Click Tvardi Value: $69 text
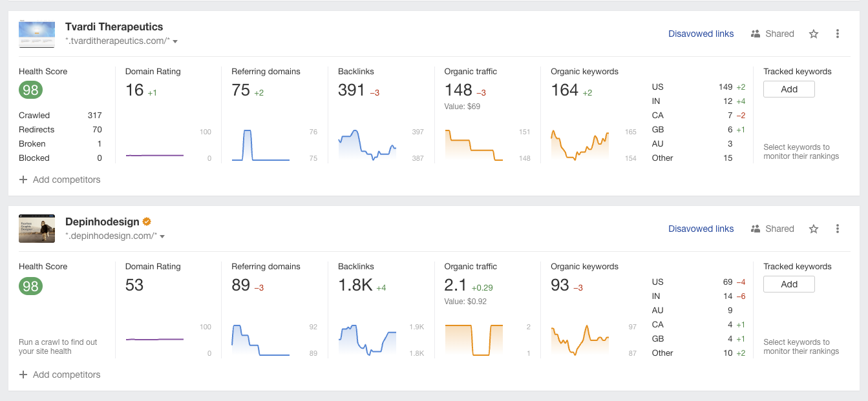The height and width of the screenshot is (401, 868). click(x=462, y=107)
